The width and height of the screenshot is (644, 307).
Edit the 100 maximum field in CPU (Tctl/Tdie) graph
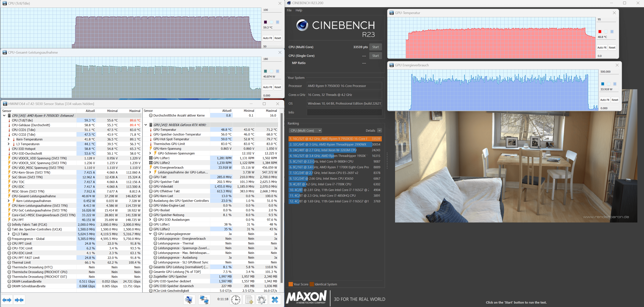click(x=272, y=10)
